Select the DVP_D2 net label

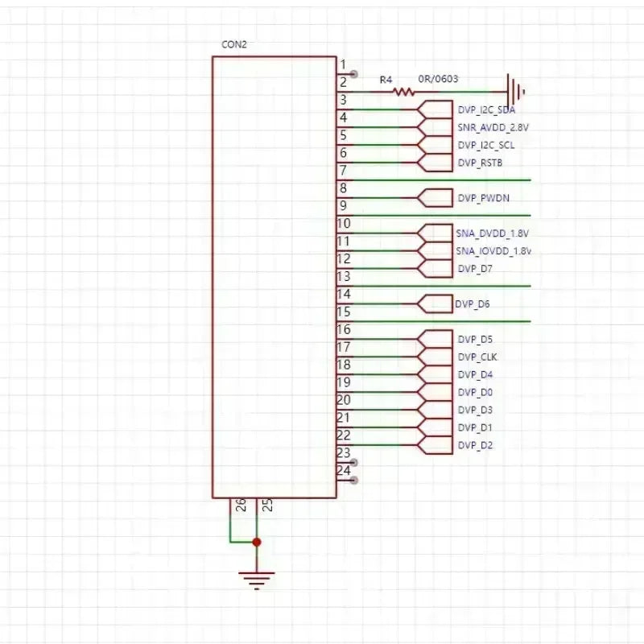475,445
